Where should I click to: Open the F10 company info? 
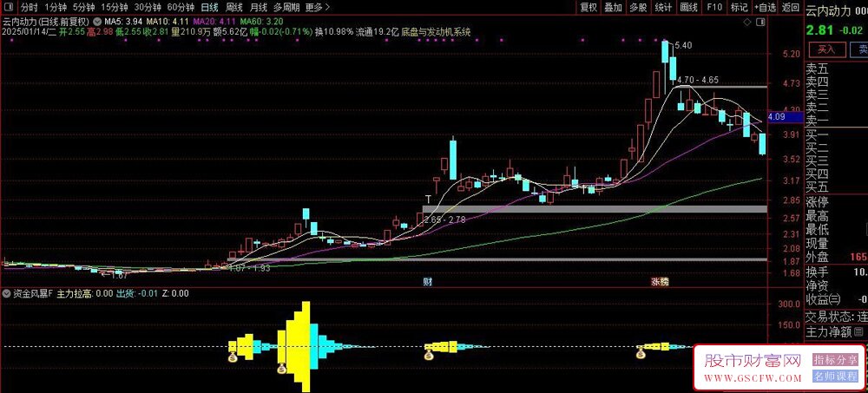[x=714, y=7]
